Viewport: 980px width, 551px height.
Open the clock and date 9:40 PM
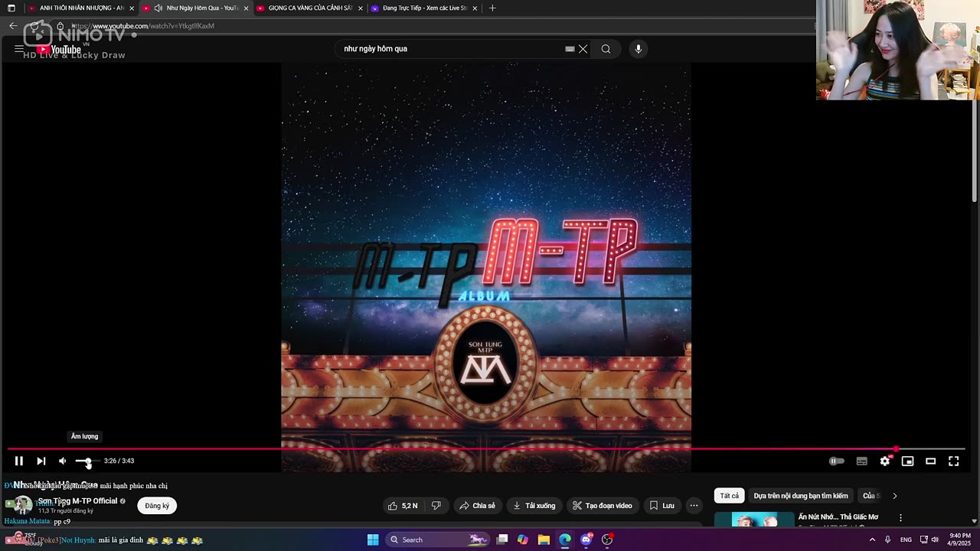pyautogui.click(x=959, y=540)
